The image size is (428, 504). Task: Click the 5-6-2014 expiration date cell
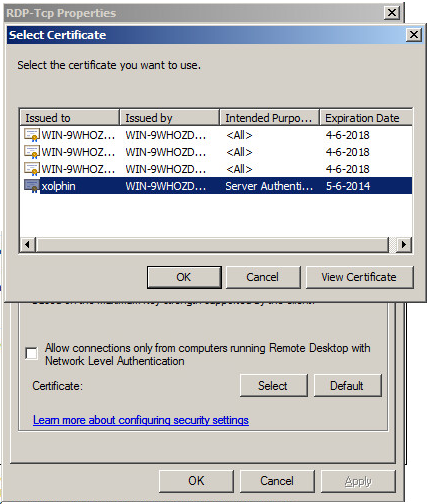click(x=348, y=186)
